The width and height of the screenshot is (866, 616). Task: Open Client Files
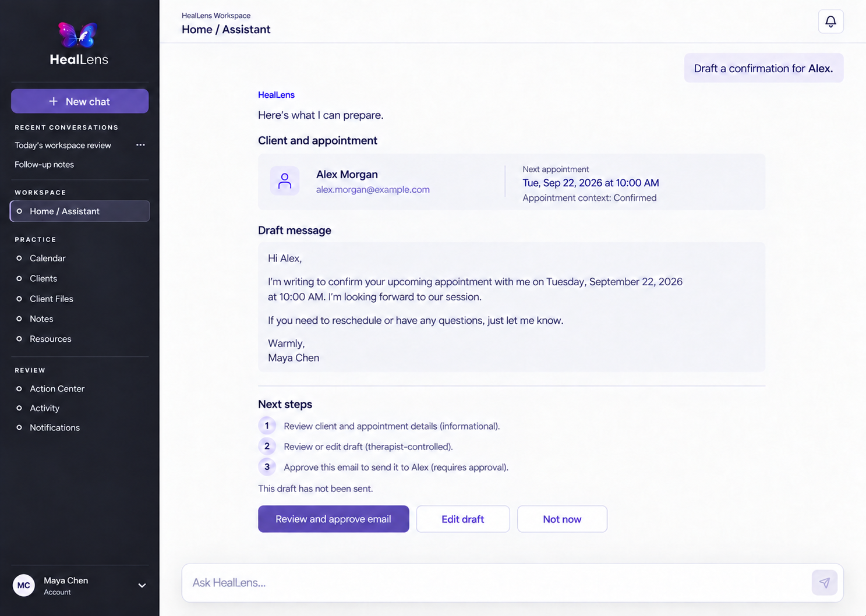52,299
